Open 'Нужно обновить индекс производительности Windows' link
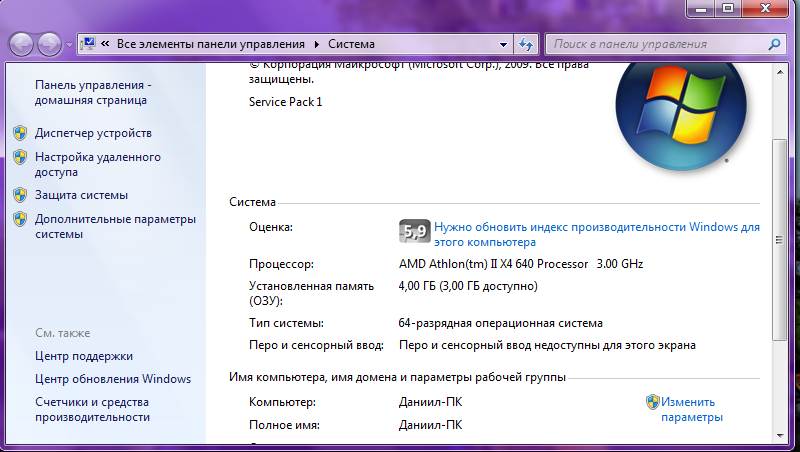800x452 pixels. point(597,235)
